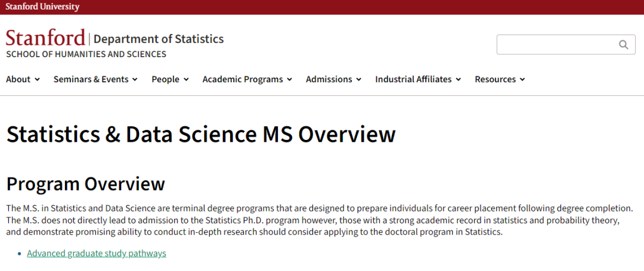Click the Stanford University top banner link
This screenshot has width=644, height=271.
[42, 7]
